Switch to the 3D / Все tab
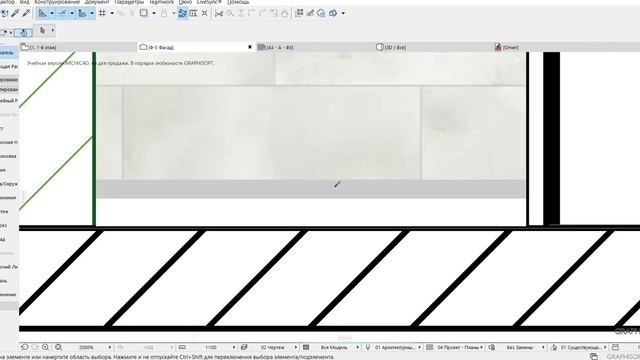Screen dimensions: 640x360 click(433, 47)
